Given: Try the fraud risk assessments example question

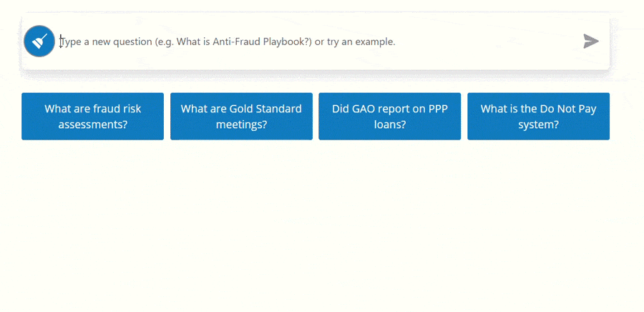Looking at the screenshot, I should point(92,116).
